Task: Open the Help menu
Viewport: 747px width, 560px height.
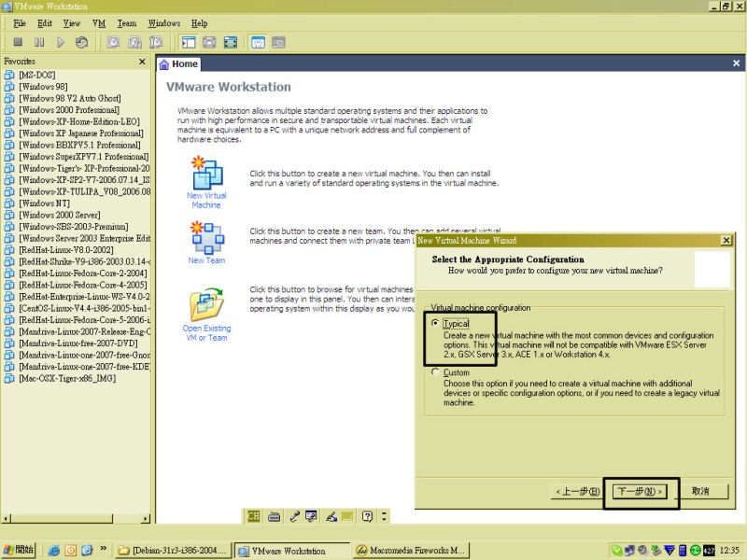Action: (x=199, y=23)
